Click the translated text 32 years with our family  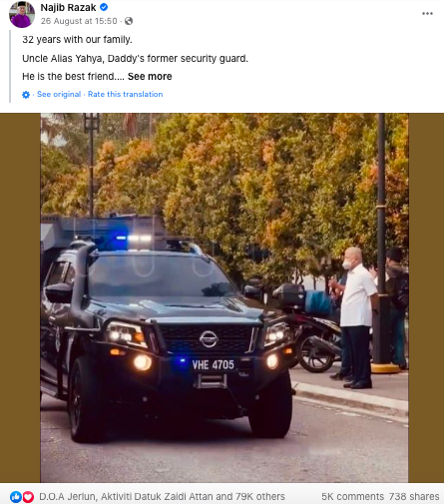tap(77, 40)
